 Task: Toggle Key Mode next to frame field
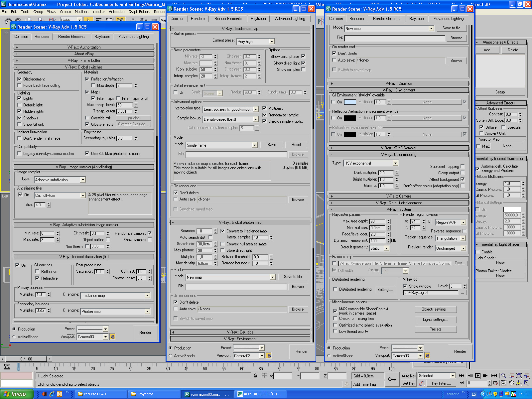(x=461, y=383)
